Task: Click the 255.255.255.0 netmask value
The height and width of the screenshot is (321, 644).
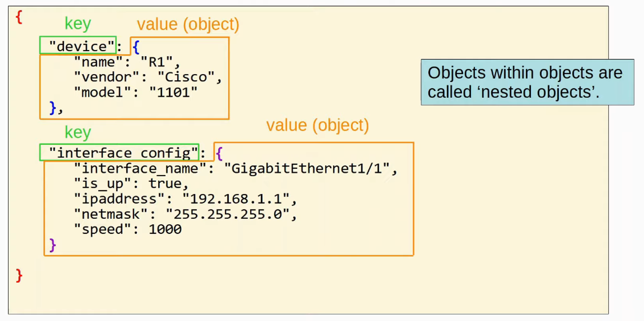Action: point(228,214)
